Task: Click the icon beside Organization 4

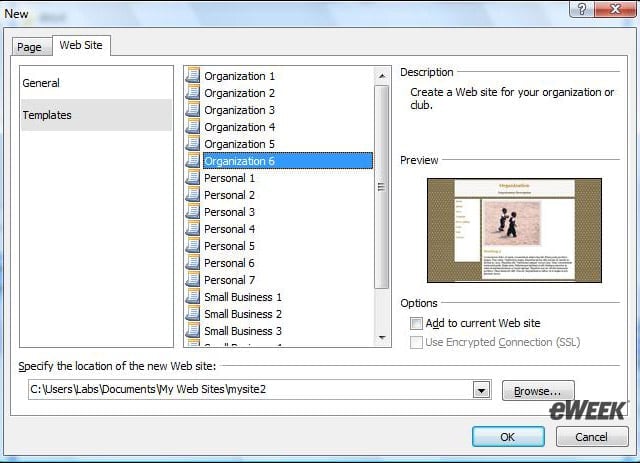Action: tap(193, 127)
